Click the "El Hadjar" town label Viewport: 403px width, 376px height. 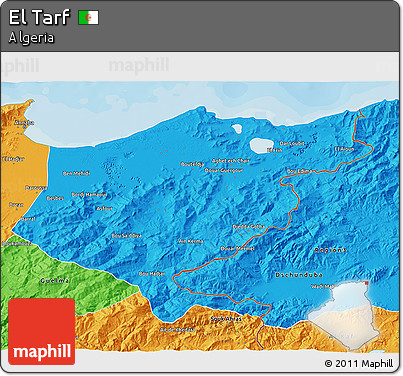pyautogui.click(x=13, y=159)
